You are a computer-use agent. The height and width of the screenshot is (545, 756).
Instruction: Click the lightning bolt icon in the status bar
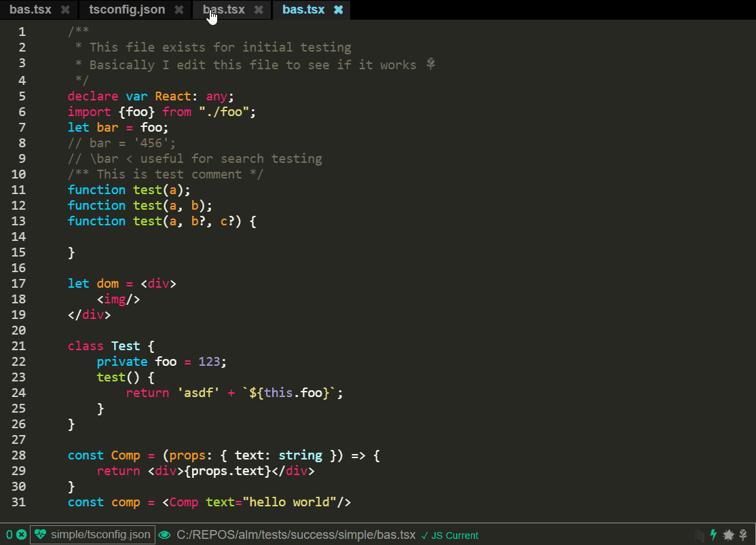(x=713, y=534)
